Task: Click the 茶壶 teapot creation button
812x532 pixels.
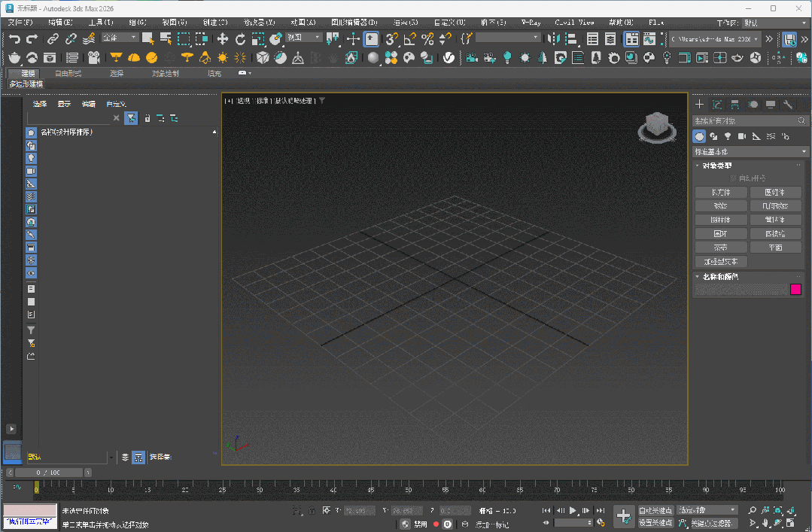Action: pyautogui.click(x=721, y=247)
